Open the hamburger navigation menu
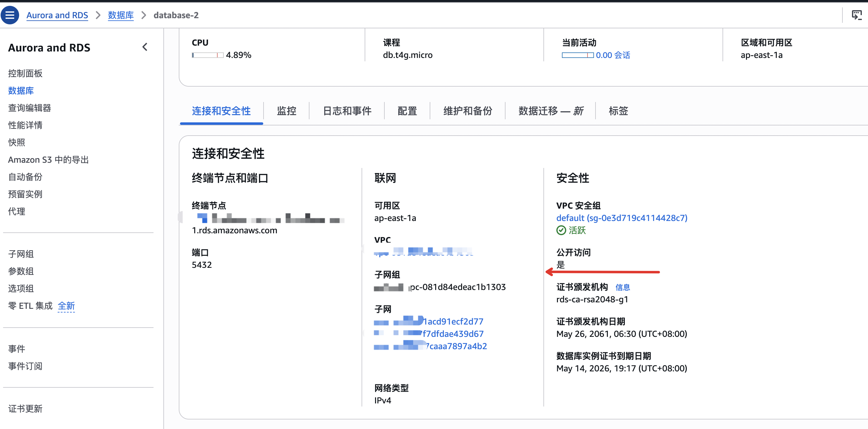 pyautogui.click(x=10, y=15)
